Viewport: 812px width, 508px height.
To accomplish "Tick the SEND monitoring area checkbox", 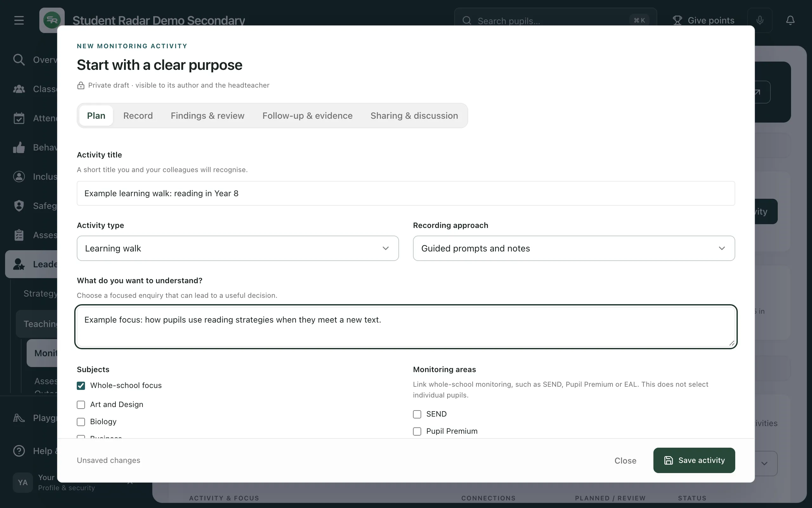I will click(417, 414).
